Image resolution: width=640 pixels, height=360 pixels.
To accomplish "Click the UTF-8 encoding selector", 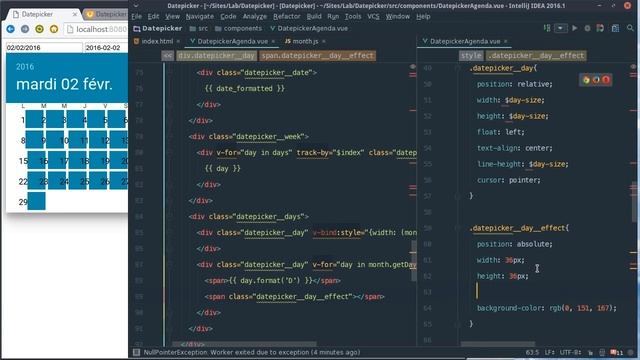I will (x=570, y=352).
